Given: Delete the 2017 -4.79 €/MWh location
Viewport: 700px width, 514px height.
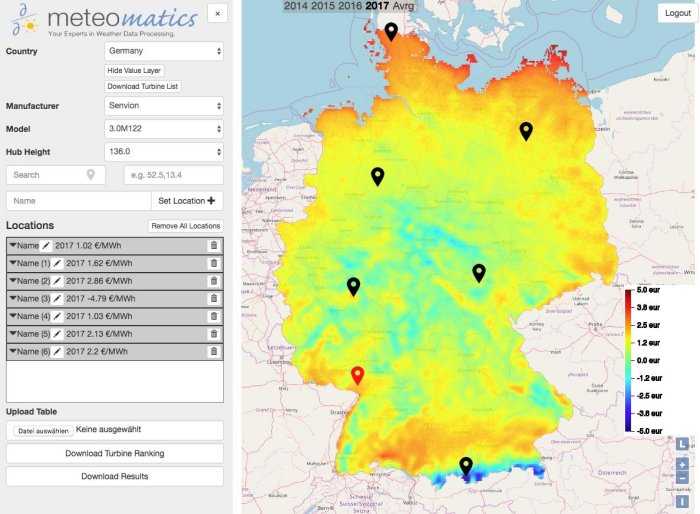Looking at the screenshot, I should click(213, 298).
